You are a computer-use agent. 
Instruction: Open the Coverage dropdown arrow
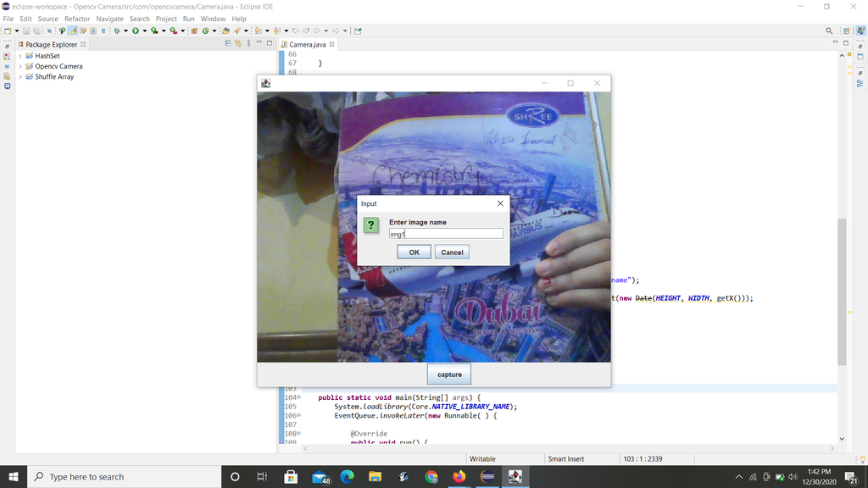click(x=164, y=31)
